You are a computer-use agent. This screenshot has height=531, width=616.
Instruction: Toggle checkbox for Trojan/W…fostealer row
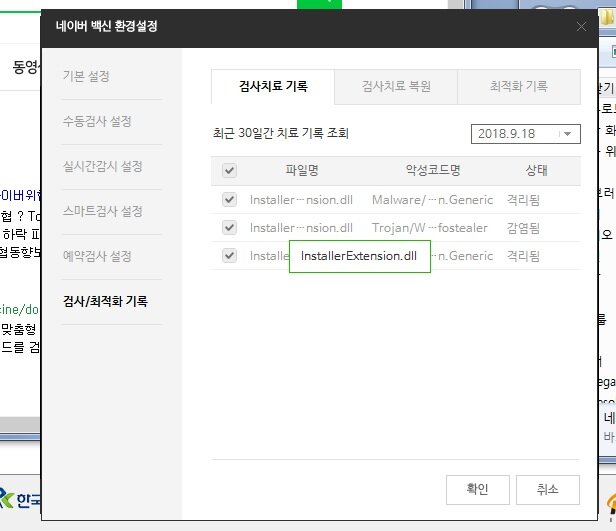[229, 227]
